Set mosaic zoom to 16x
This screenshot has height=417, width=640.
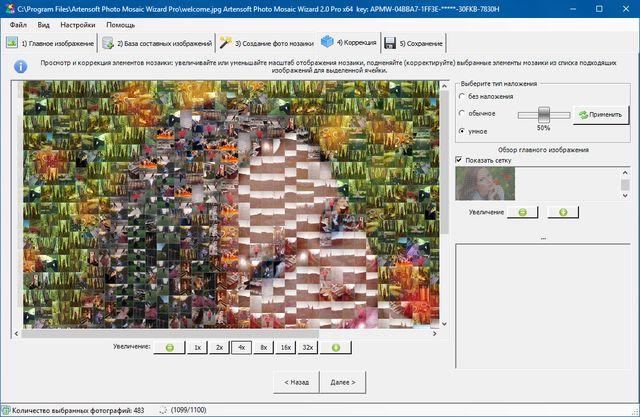[x=285, y=347]
